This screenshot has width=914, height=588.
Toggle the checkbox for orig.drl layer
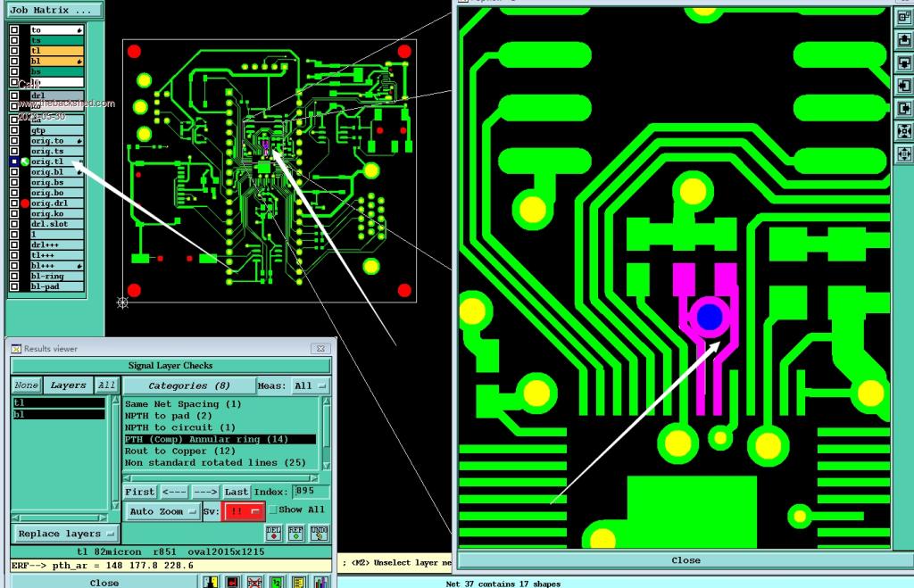pos(14,203)
